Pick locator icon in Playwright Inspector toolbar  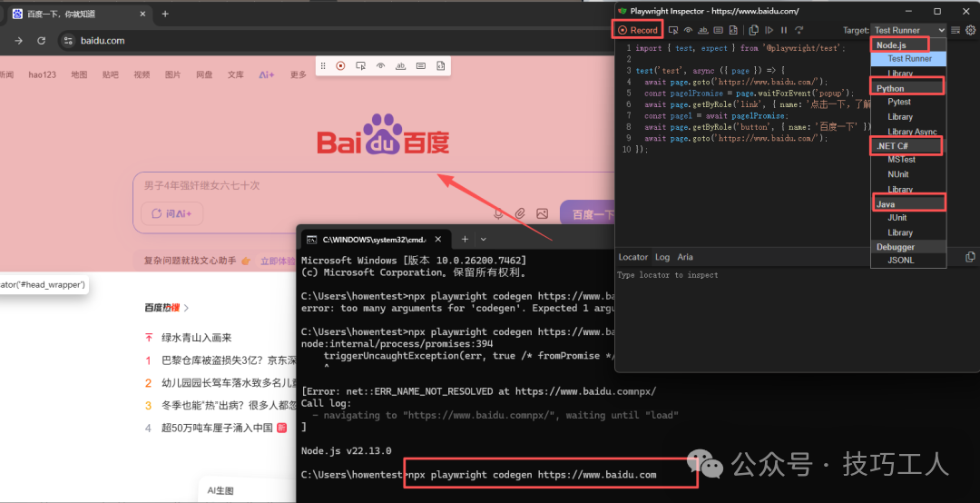[673, 30]
